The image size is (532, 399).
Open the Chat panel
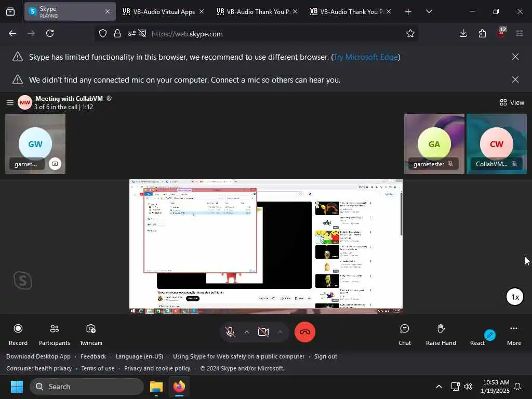404,335
